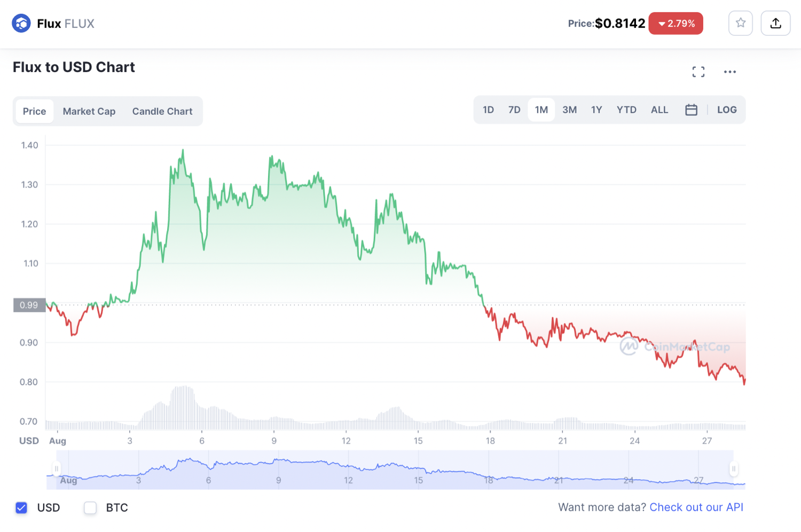The height and width of the screenshot is (532, 801).
Task: Open the calendar date range picker
Action: click(x=691, y=110)
